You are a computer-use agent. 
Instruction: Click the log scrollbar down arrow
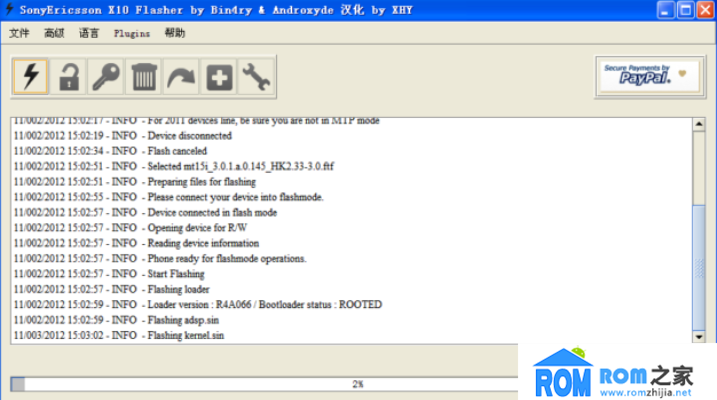click(699, 337)
